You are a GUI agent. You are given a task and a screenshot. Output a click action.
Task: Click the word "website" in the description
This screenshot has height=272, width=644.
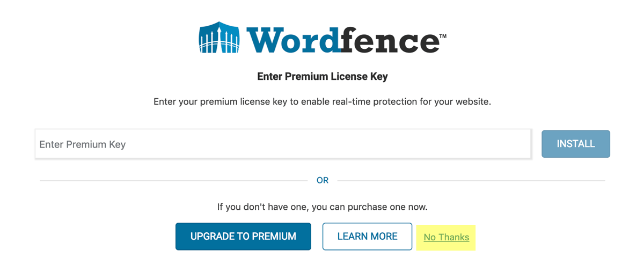pyautogui.click(x=471, y=101)
